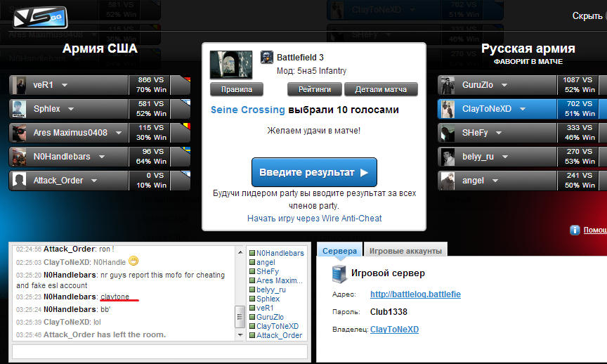Click the smiley emoticon in chat
607x364 pixels.
pyautogui.click(x=133, y=261)
